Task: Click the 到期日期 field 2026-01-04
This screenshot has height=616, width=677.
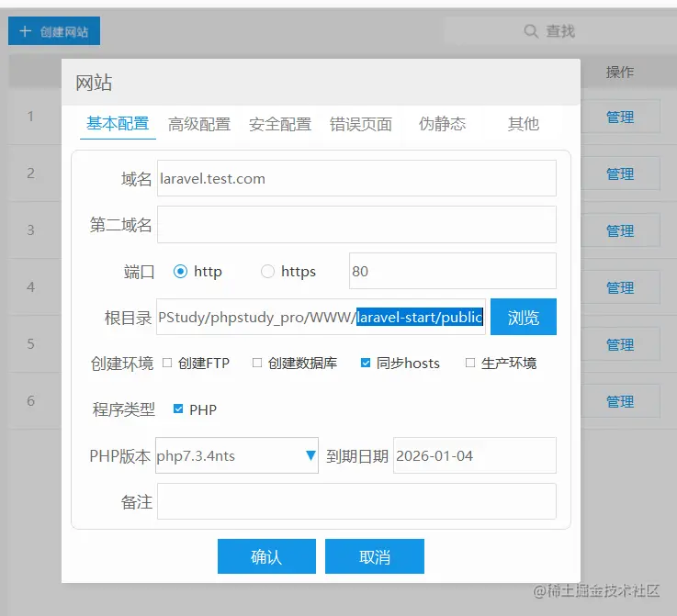Action: (475, 455)
